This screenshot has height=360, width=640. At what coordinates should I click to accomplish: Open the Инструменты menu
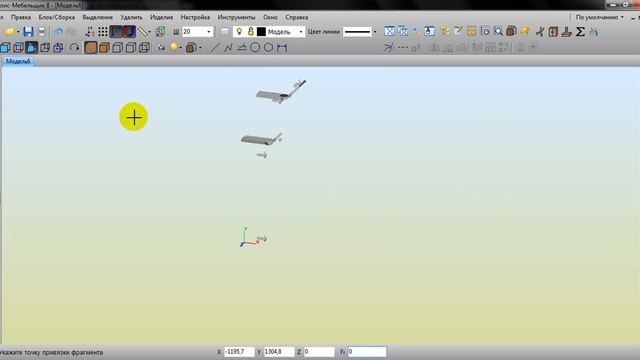coord(236,17)
